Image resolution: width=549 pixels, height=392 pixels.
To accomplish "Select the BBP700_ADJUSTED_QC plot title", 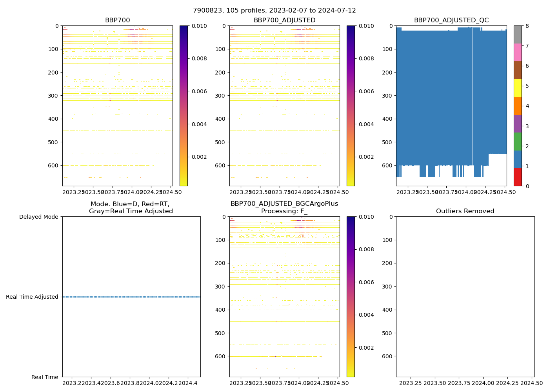I will (x=451, y=20).
